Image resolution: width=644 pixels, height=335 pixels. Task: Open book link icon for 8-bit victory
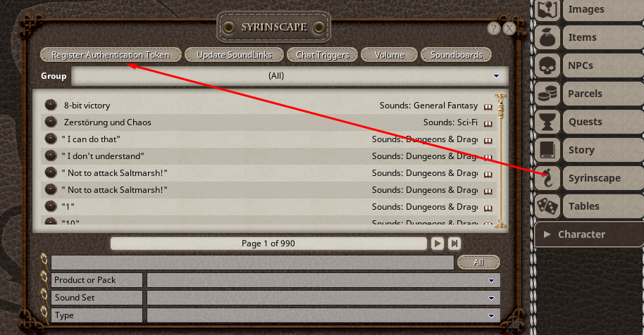488,106
